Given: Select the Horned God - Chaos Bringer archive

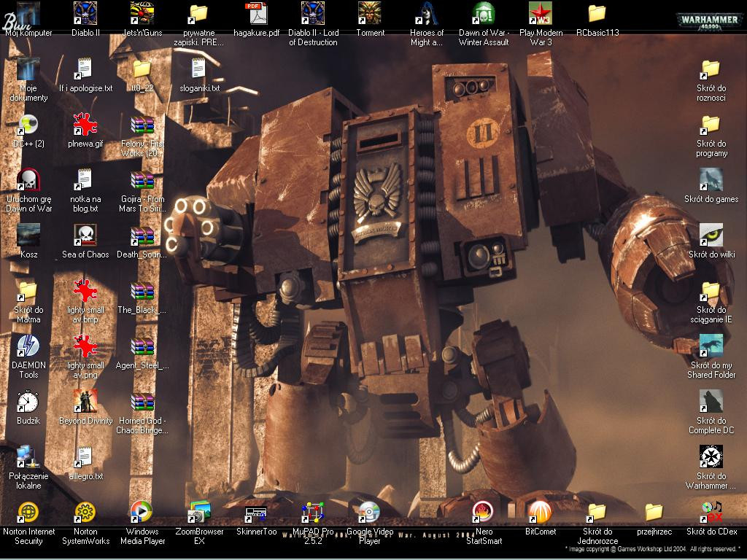Looking at the screenshot, I should [142, 402].
